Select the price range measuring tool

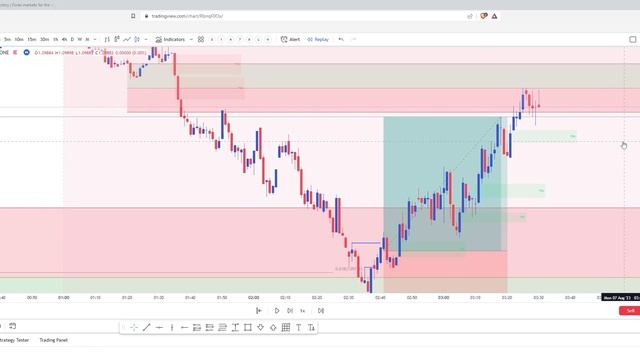coord(235,327)
